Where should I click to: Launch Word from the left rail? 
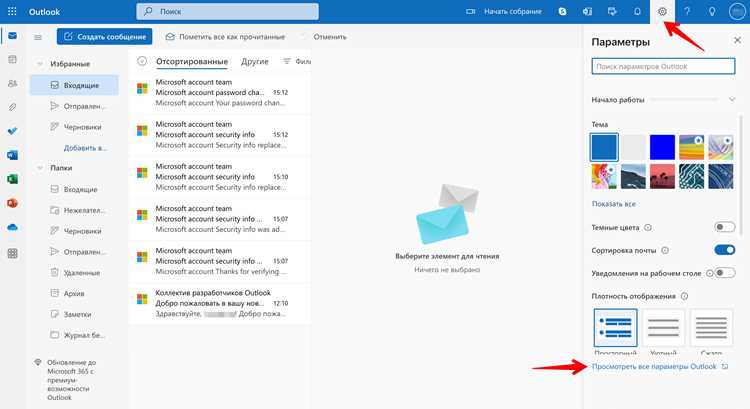coord(12,155)
